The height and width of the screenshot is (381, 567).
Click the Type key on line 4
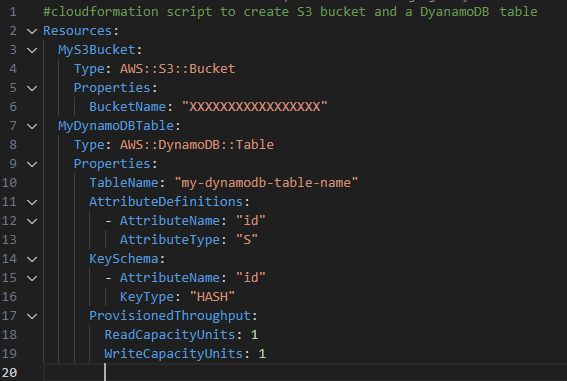click(89, 69)
